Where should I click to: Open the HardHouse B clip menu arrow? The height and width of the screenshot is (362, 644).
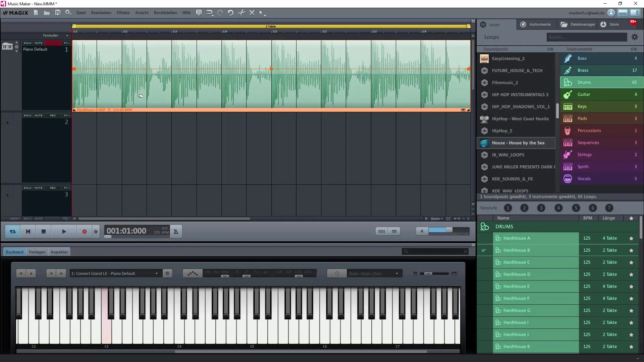[463, 110]
